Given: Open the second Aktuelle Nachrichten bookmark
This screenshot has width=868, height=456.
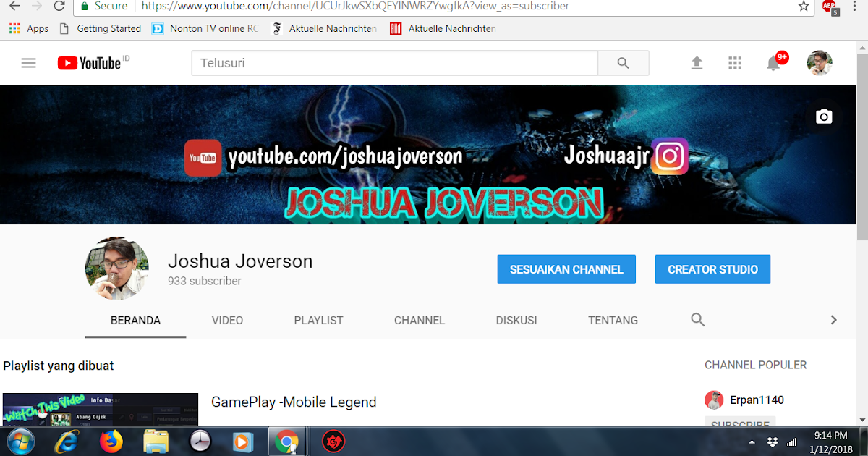Looking at the screenshot, I should point(443,28).
